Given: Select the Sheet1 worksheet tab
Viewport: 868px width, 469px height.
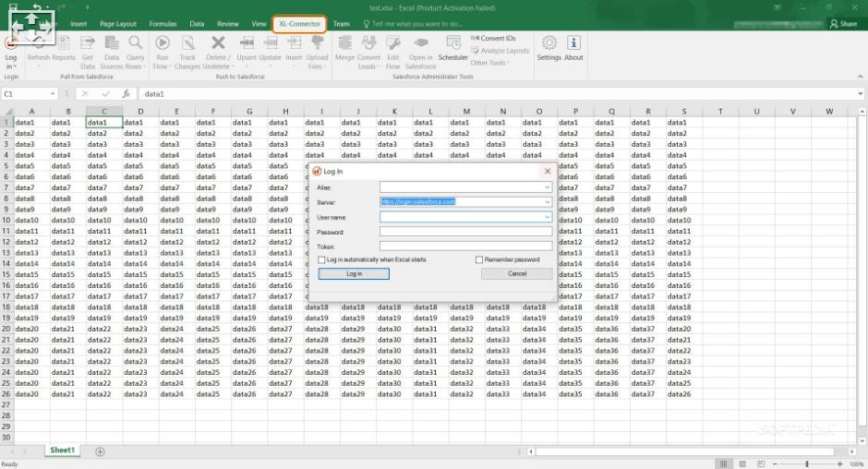Looking at the screenshot, I should point(62,451).
